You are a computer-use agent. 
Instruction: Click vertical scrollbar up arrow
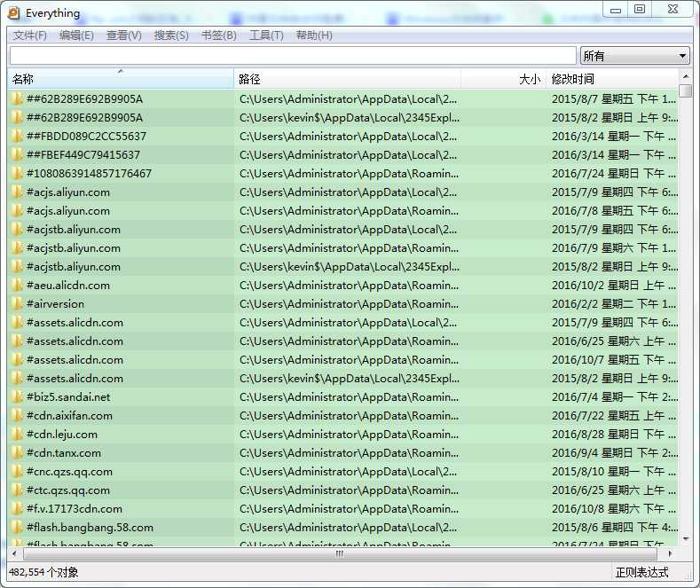(x=685, y=76)
